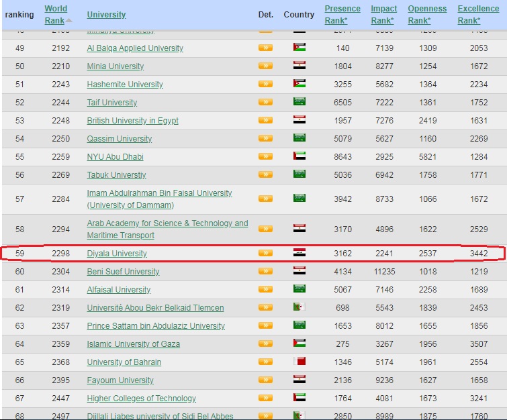This screenshot has height=420, width=507.
Task: Open details icon for Qassim University
Action: coord(265,138)
